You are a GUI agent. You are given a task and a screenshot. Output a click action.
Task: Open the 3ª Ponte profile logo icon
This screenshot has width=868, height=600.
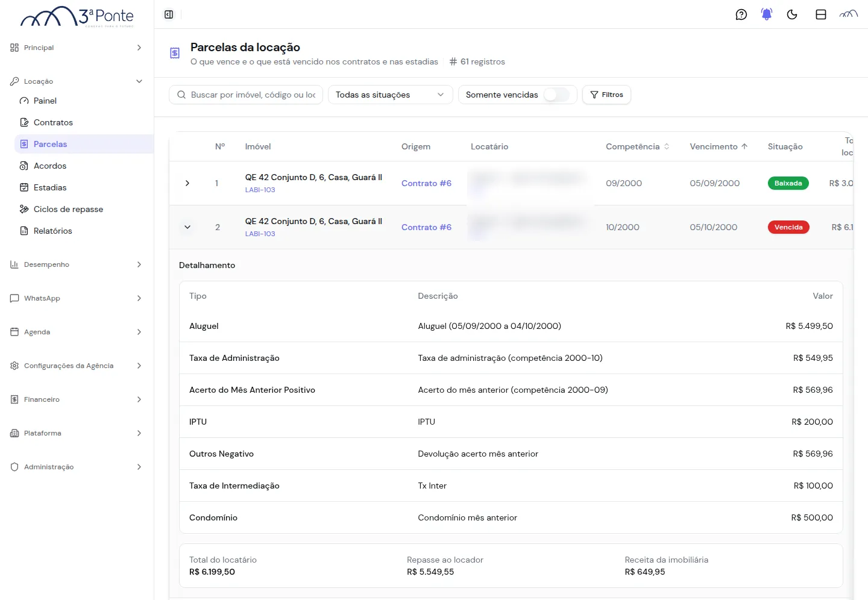click(x=849, y=14)
